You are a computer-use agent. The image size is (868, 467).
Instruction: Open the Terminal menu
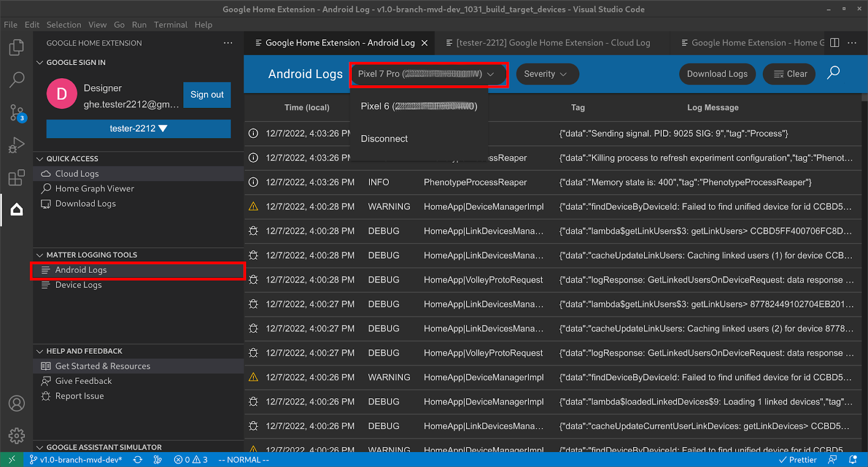[170, 24]
